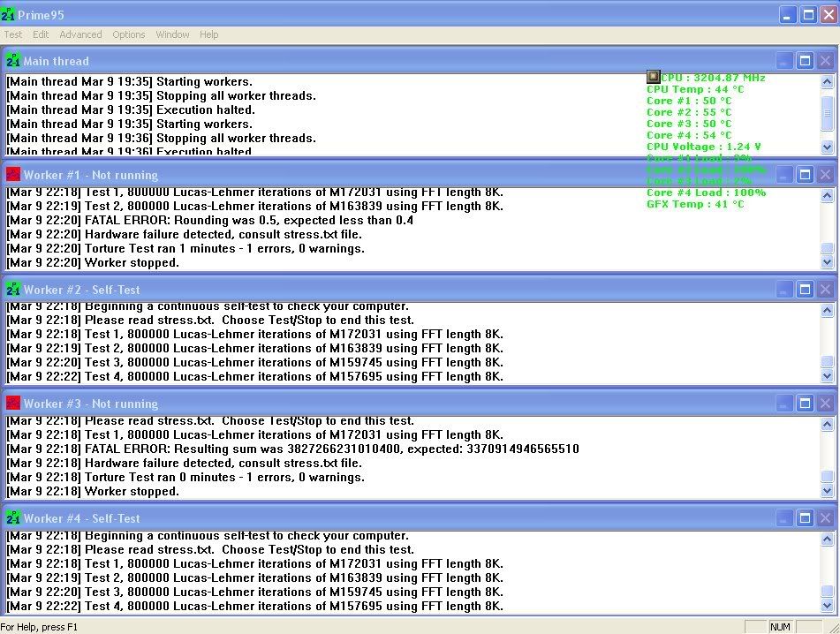Minimize the Worker #2 window

[x=783, y=289]
